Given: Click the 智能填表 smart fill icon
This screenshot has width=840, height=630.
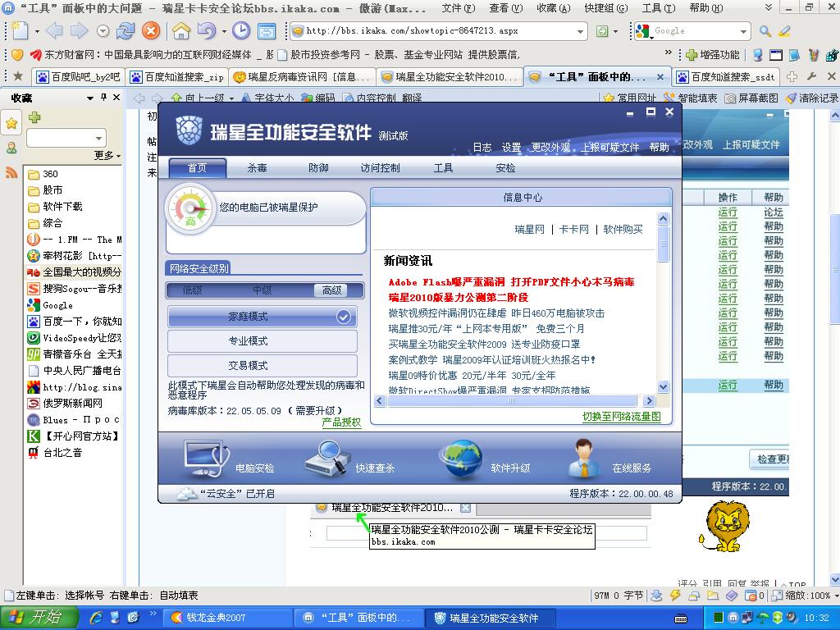Looking at the screenshot, I should pyautogui.click(x=691, y=98).
